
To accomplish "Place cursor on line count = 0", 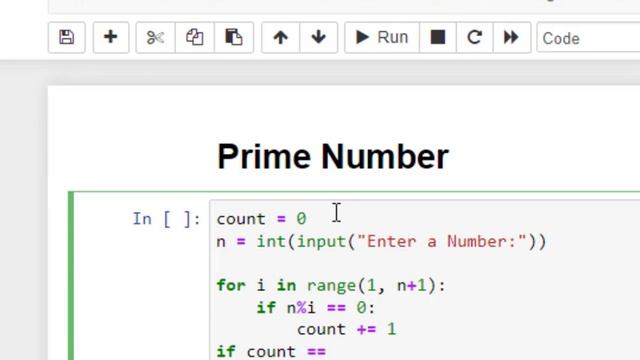I will (261, 219).
